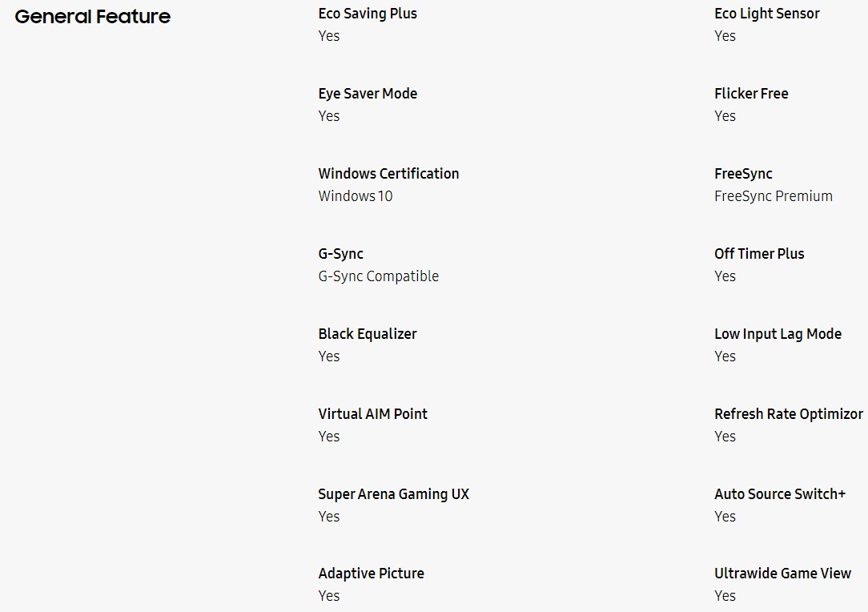Click the Eco Saving Plus label
The height and width of the screenshot is (612, 868).
pos(368,14)
